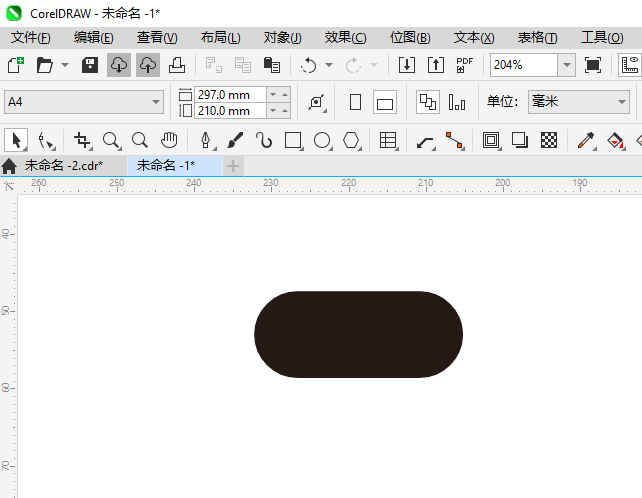This screenshot has height=498, width=642.
Task: Open the undo history dropdown arrow
Action: click(x=329, y=65)
